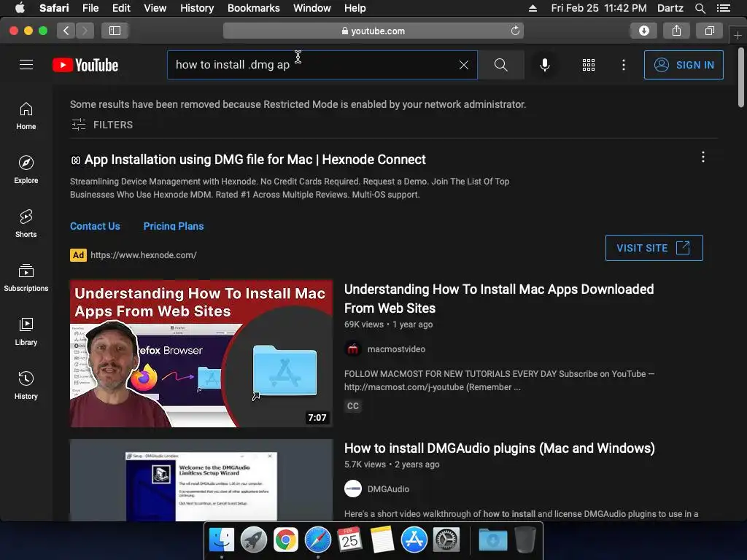Open Spotlight search in the menu bar
The height and width of the screenshot is (560, 747).
[x=700, y=8]
